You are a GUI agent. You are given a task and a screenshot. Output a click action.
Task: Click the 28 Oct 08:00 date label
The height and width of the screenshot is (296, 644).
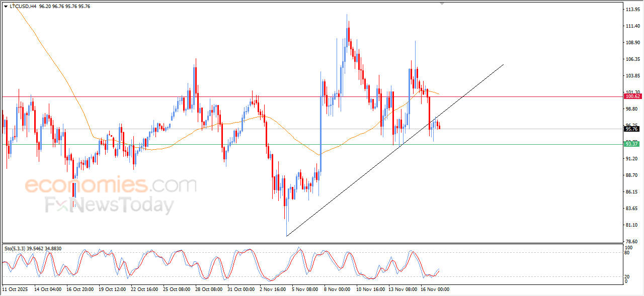click(209, 289)
